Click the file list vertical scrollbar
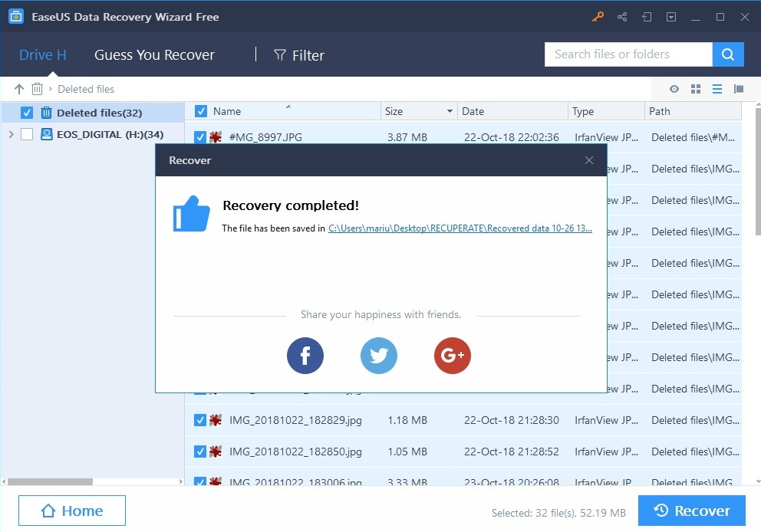The height and width of the screenshot is (532, 761). [757, 171]
